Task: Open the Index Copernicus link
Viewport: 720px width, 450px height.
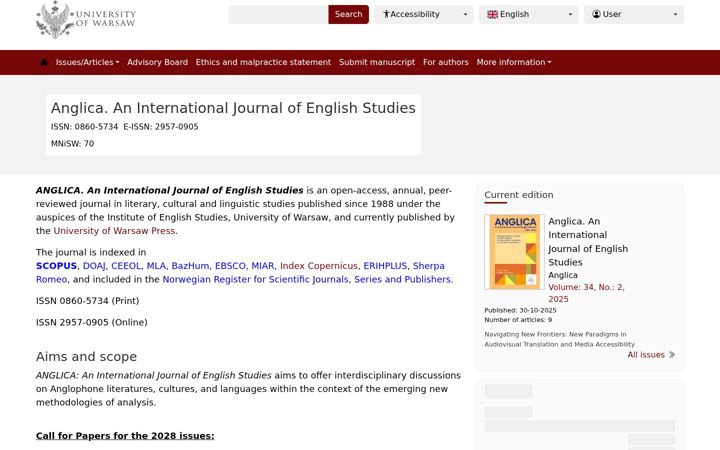Action: [x=319, y=266]
